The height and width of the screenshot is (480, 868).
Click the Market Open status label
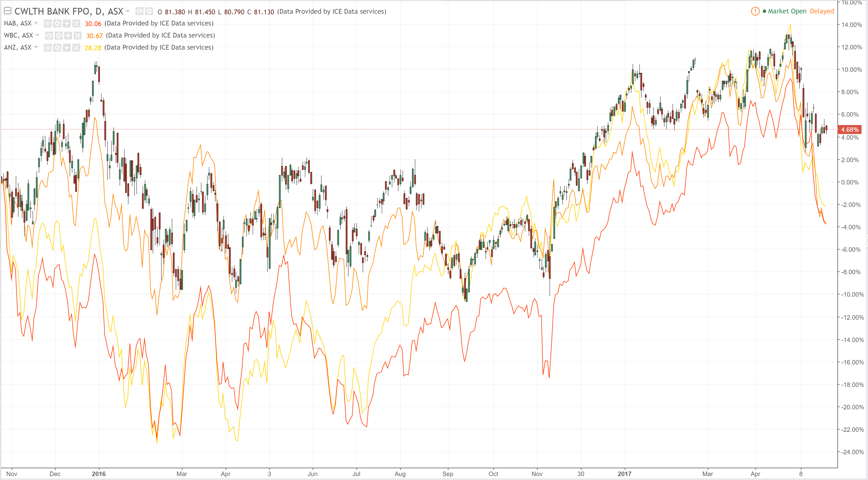click(787, 11)
